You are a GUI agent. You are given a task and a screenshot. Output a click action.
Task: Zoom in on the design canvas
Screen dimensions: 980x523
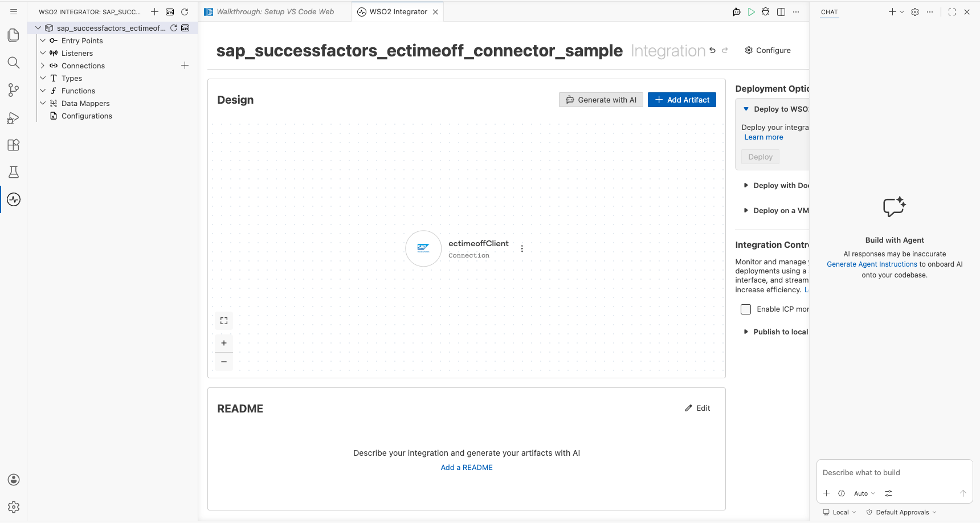tap(224, 343)
